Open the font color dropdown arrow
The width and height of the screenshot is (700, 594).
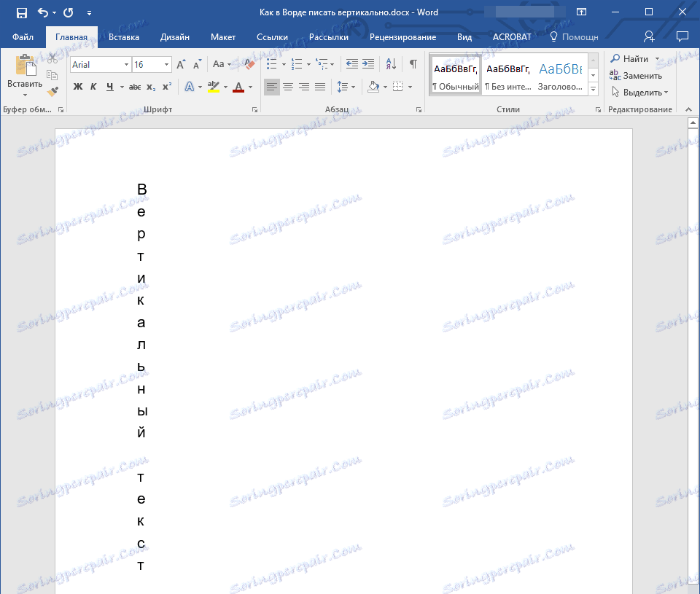250,87
